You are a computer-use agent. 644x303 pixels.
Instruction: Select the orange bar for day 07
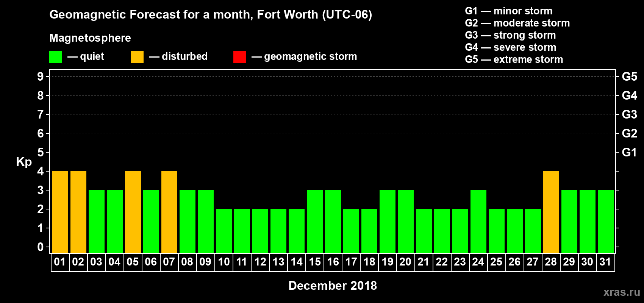[169, 212]
